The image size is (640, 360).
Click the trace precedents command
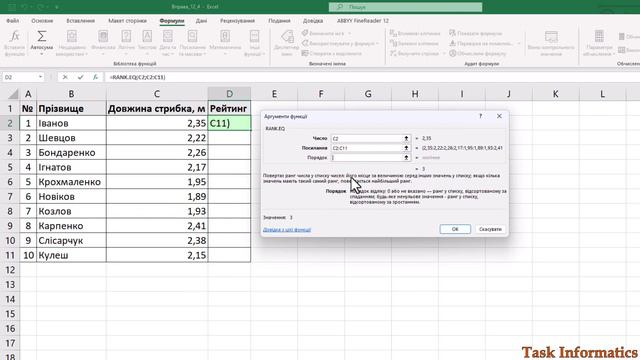click(x=415, y=33)
